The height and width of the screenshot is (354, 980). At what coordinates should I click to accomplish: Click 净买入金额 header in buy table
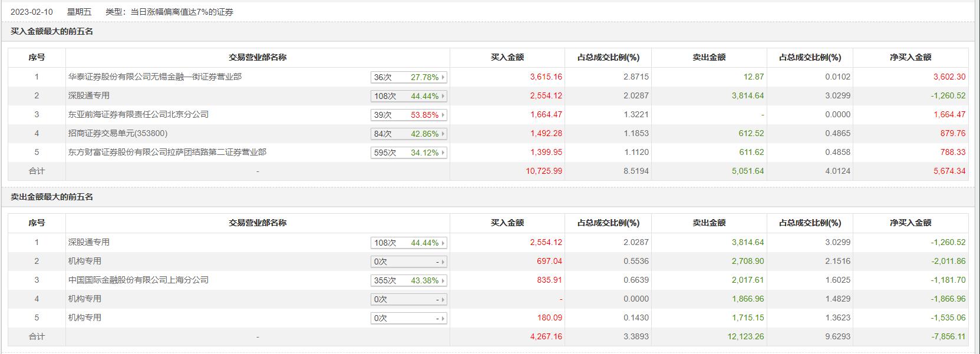point(910,57)
